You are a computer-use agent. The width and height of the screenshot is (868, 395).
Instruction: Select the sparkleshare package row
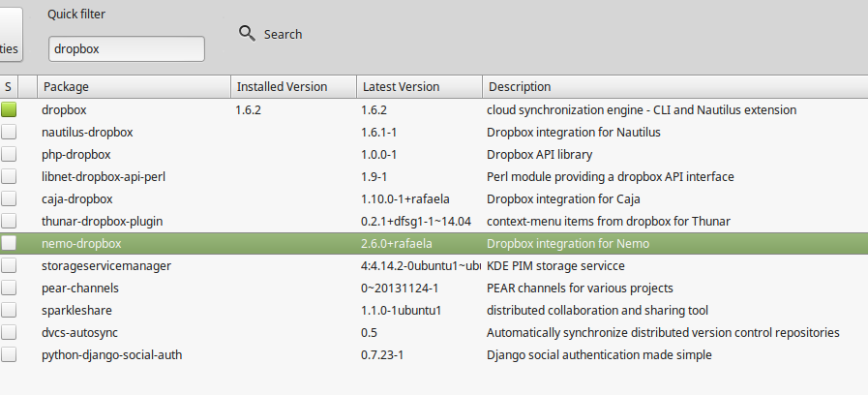pos(434,310)
